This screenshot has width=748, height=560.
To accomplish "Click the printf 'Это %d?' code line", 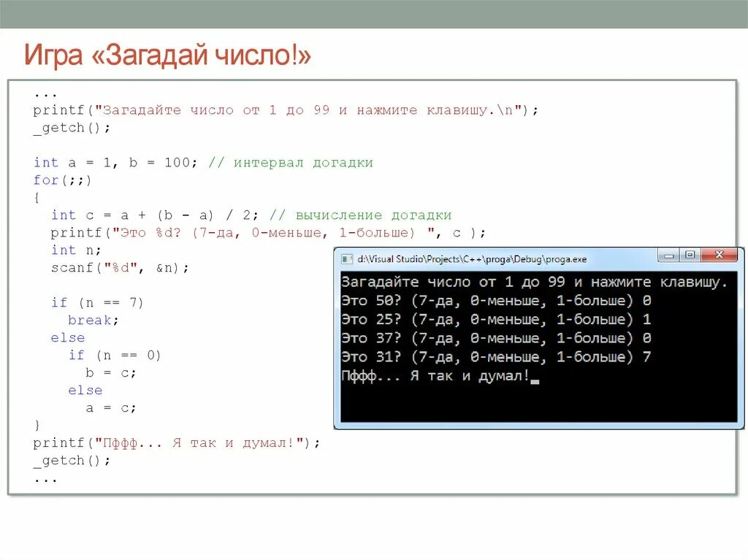I will pos(268,233).
